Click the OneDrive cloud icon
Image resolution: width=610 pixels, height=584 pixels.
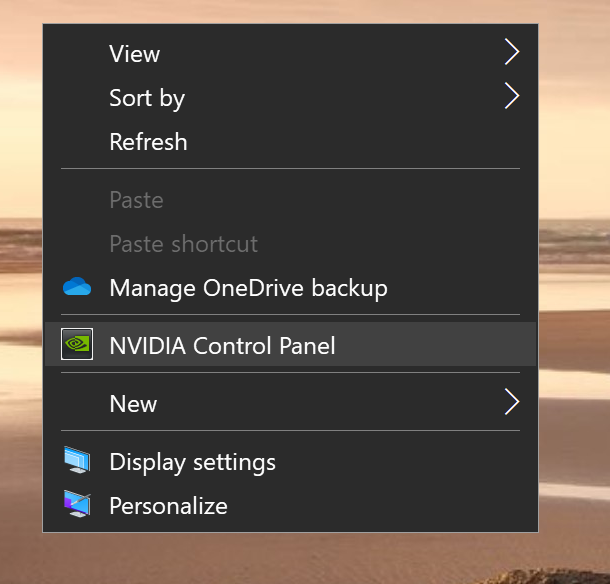pos(77,287)
